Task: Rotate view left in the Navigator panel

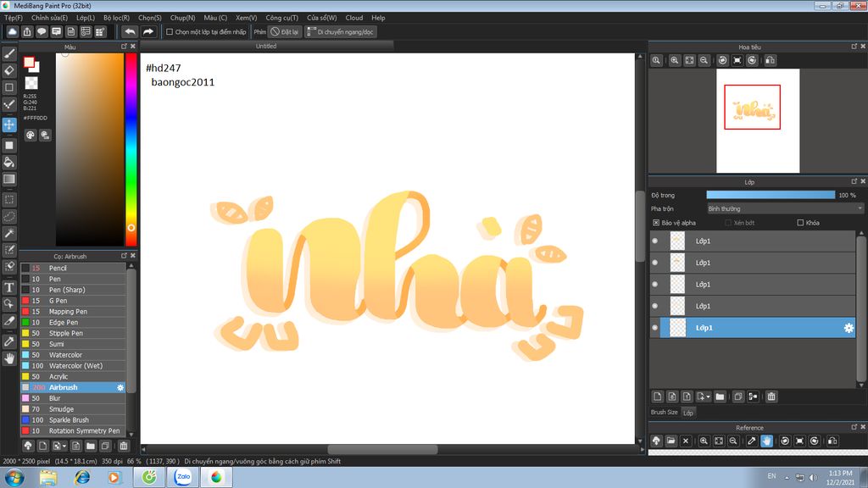Action: (x=722, y=60)
